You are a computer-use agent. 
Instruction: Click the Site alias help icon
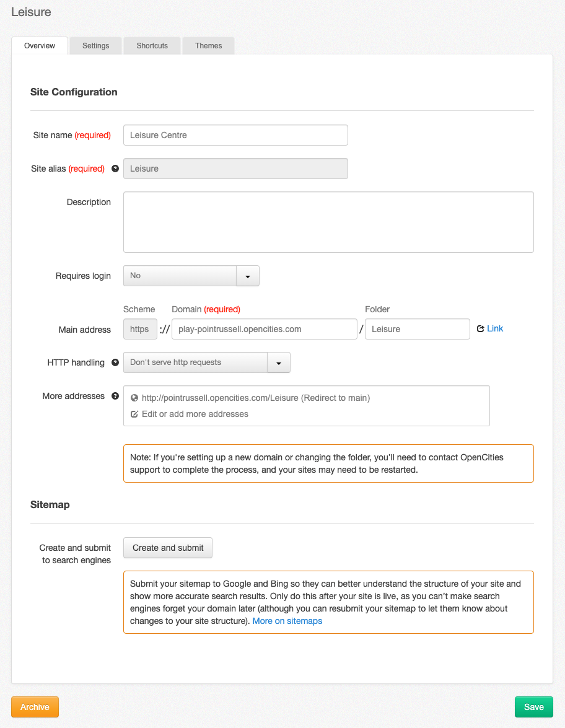pos(115,169)
